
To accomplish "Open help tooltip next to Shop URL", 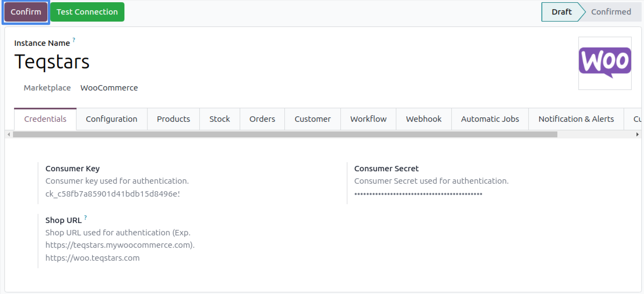I will 86,217.
